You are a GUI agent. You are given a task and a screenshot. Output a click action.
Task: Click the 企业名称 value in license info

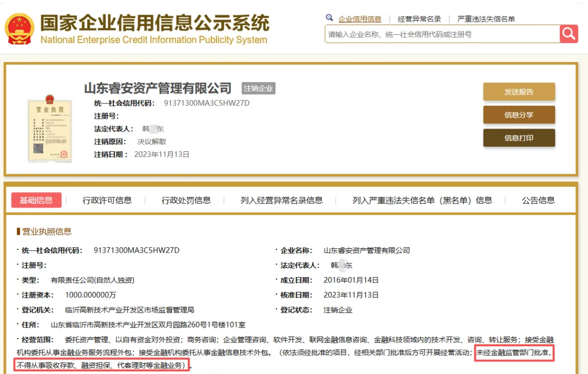tap(367, 250)
